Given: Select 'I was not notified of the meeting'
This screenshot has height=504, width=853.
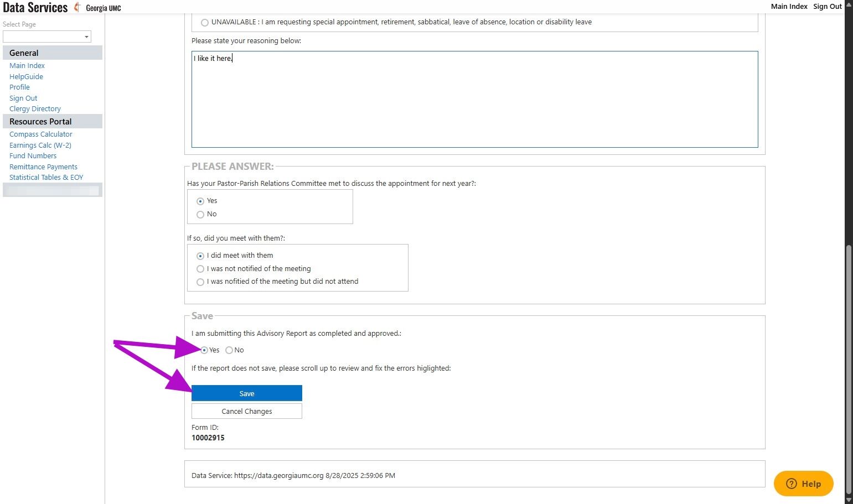Looking at the screenshot, I should (x=200, y=269).
